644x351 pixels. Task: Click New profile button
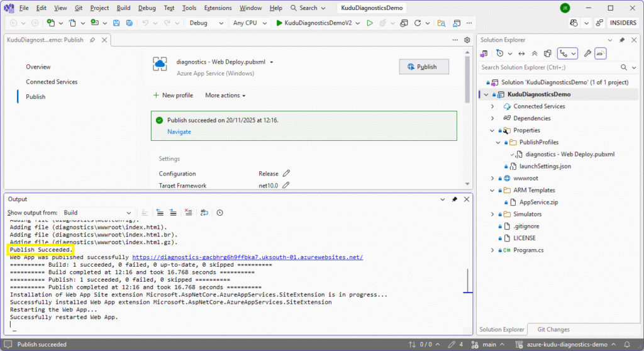(x=173, y=96)
